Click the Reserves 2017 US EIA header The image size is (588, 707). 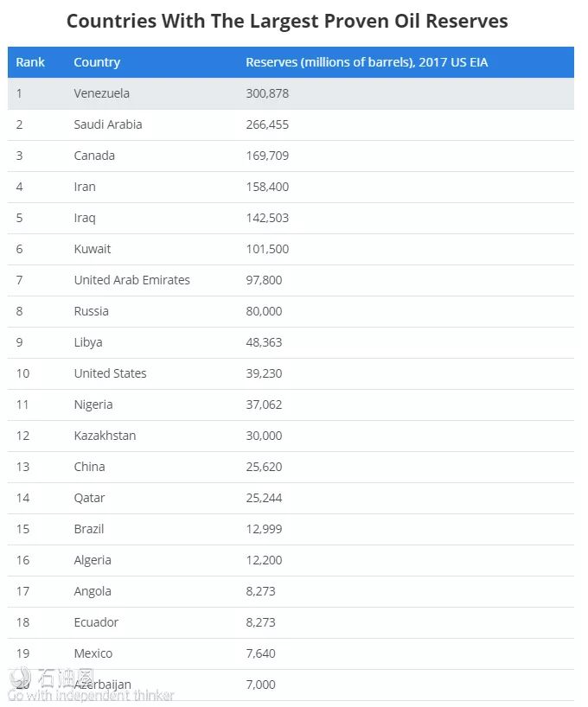click(367, 62)
